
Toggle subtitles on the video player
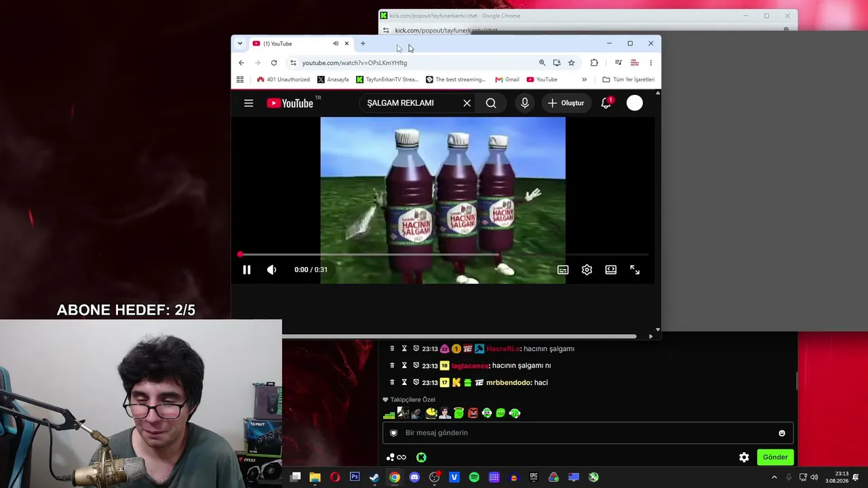[x=563, y=270]
